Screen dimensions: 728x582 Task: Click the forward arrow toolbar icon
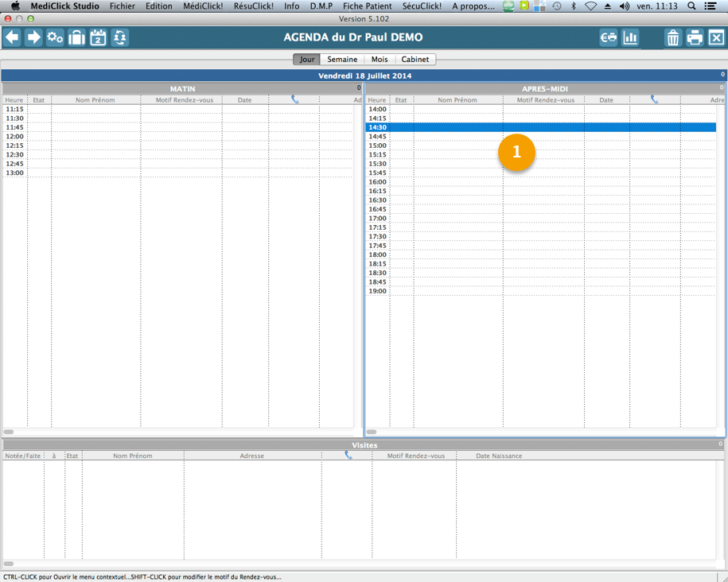33,37
